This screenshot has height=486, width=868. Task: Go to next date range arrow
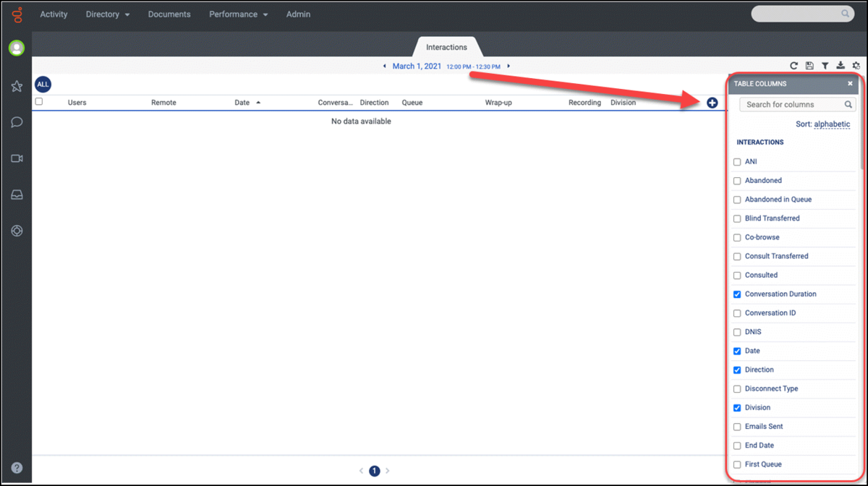(509, 67)
